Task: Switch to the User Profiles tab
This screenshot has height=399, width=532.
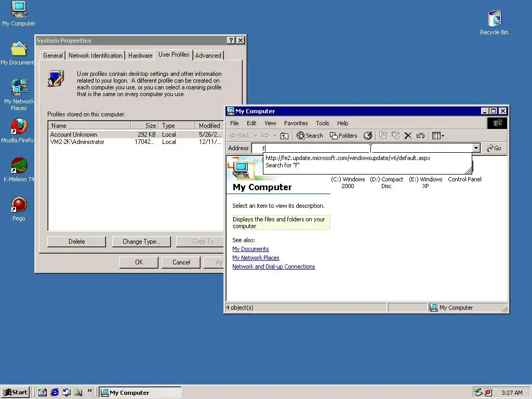Action: tap(174, 55)
